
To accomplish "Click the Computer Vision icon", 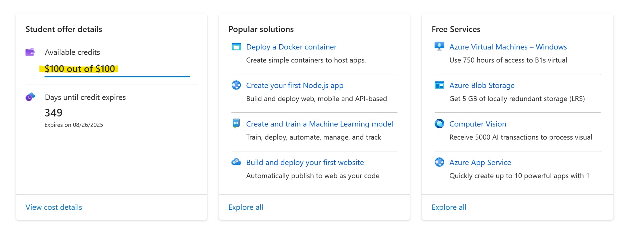I will tap(439, 124).
